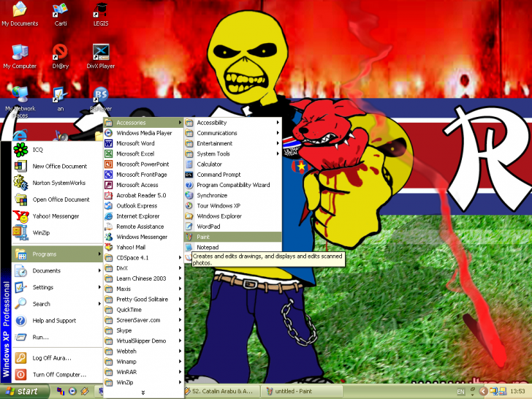Expand the QuickTime program folder
This screenshot has width=532, height=399.
coord(143,310)
